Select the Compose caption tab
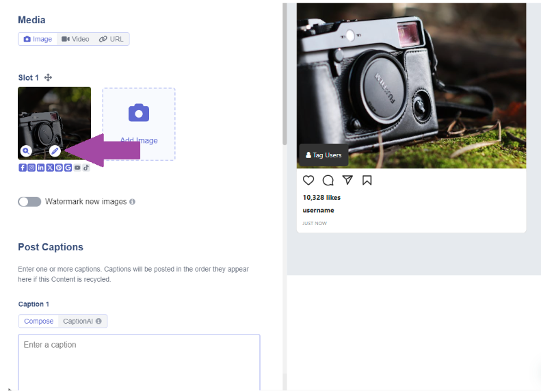Viewport: 541px width, 392px height. point(38,321)
